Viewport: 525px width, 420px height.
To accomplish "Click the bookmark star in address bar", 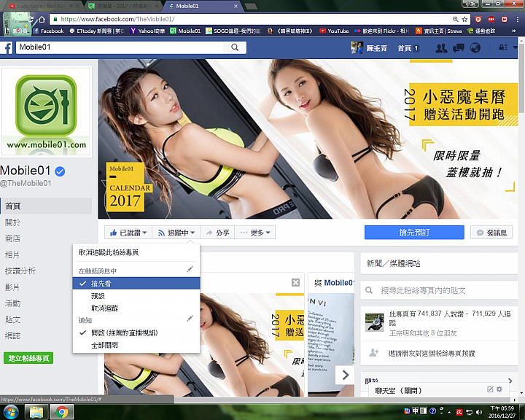I will pos(464,20).
